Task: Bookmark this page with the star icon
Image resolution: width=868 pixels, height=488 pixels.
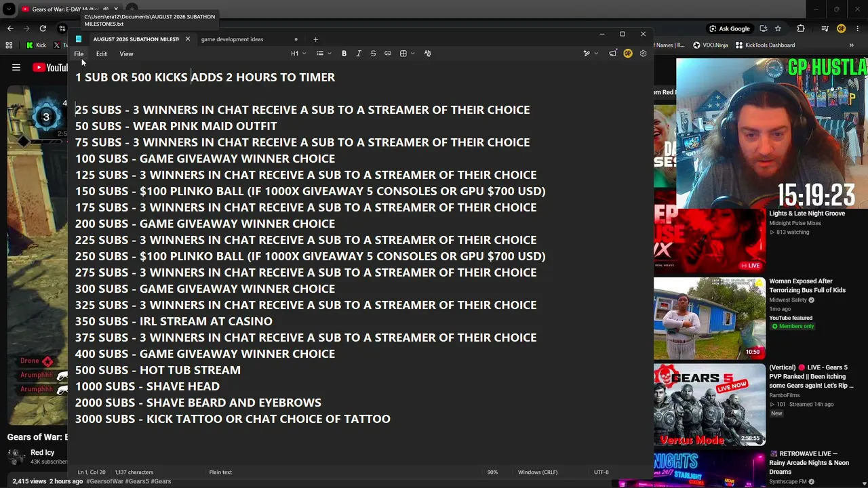Action: [x=778, y=28]
